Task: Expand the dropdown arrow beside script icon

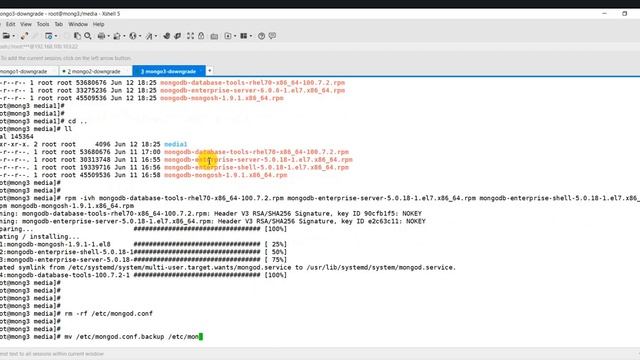Action: pos(156,36)
